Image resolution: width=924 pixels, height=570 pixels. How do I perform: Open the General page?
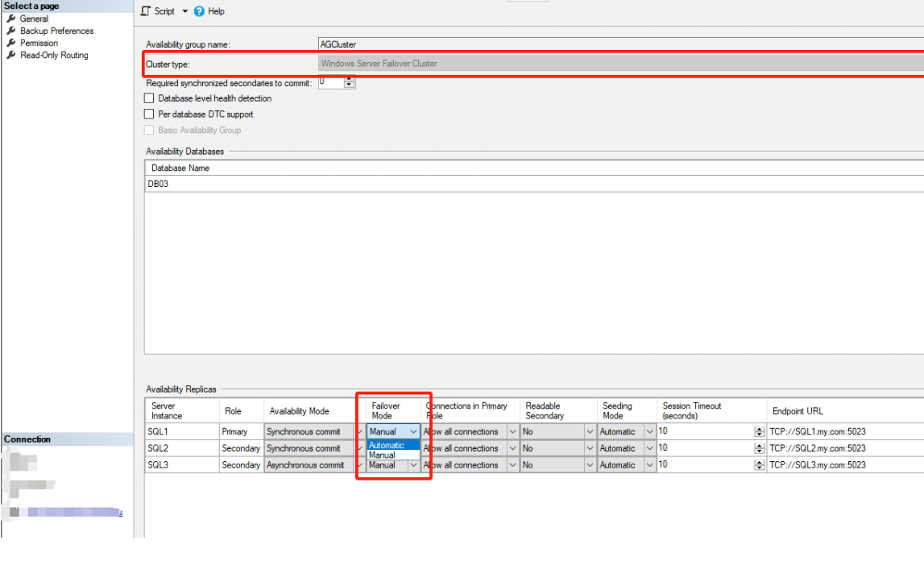click(34, 19)
